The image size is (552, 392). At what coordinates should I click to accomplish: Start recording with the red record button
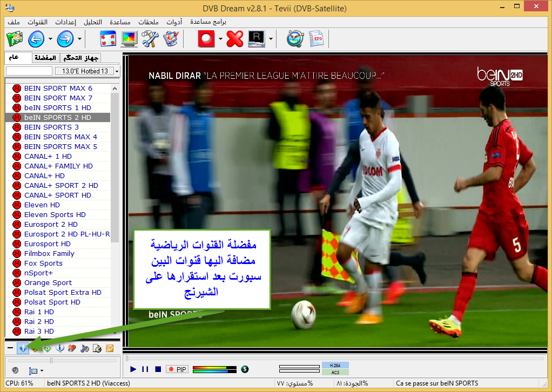(206, 39)
